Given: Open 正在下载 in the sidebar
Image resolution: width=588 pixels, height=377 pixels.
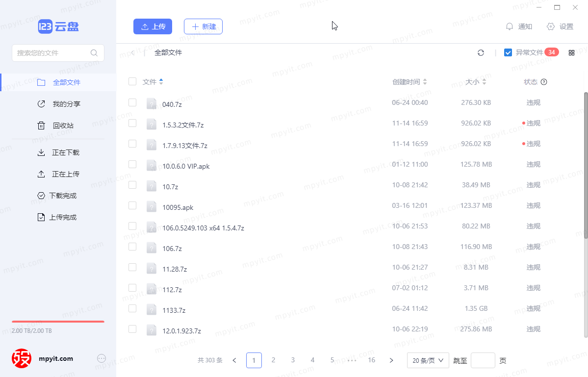Looking at the screenshot, I should click(x=58, y=152).
